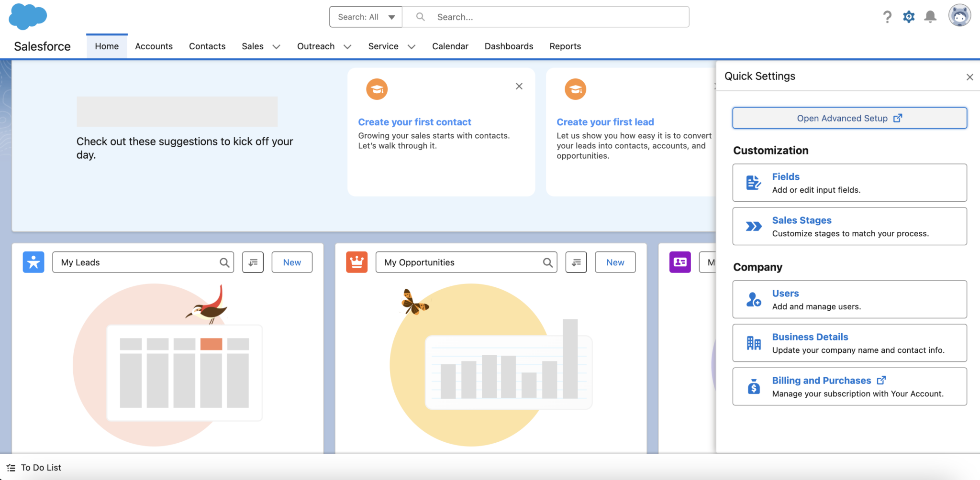Open the Search: All scope dropdown
This screenshot has width=980, height=480.
[x=366, y=17]
